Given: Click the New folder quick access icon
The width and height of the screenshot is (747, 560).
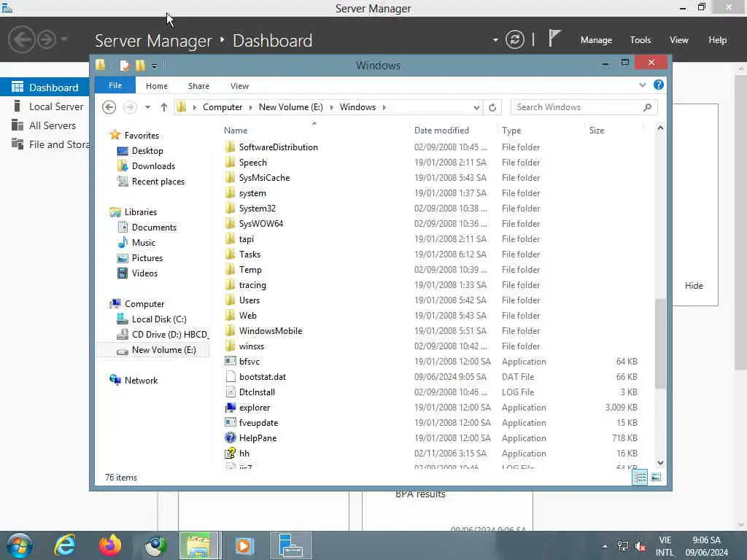Looking at the screenshot, I should coord(139,65).
